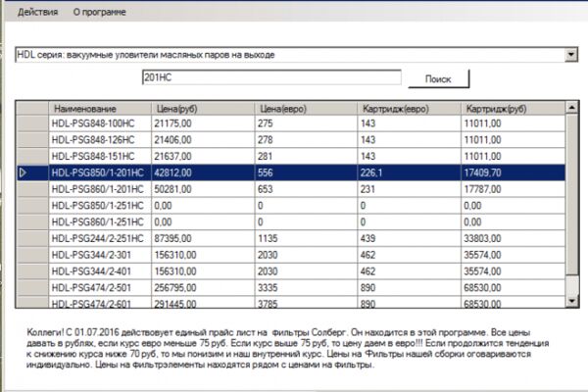Select cell HDL-PSG344/2-301
Viewport: 588px width, 392px height.
pos(100,255)
